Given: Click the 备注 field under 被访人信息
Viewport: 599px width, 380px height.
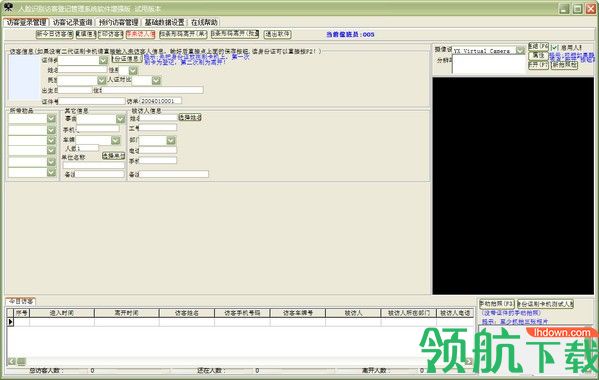Looking at the screenshot, I should coord(174,175).
